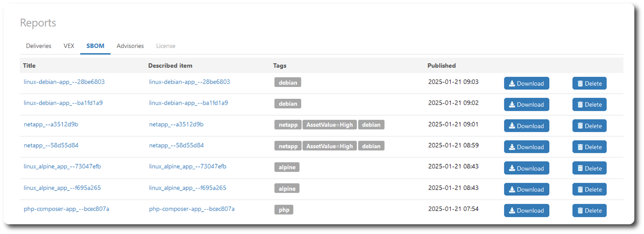Switch to the Deliveries tab
The image size is (644, 234).
coord(39,46)
